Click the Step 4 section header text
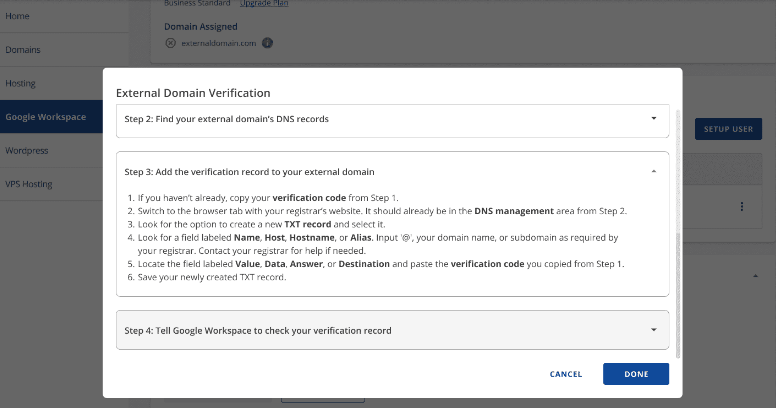This screenshot has height=408, width=776. click(258, 330)
